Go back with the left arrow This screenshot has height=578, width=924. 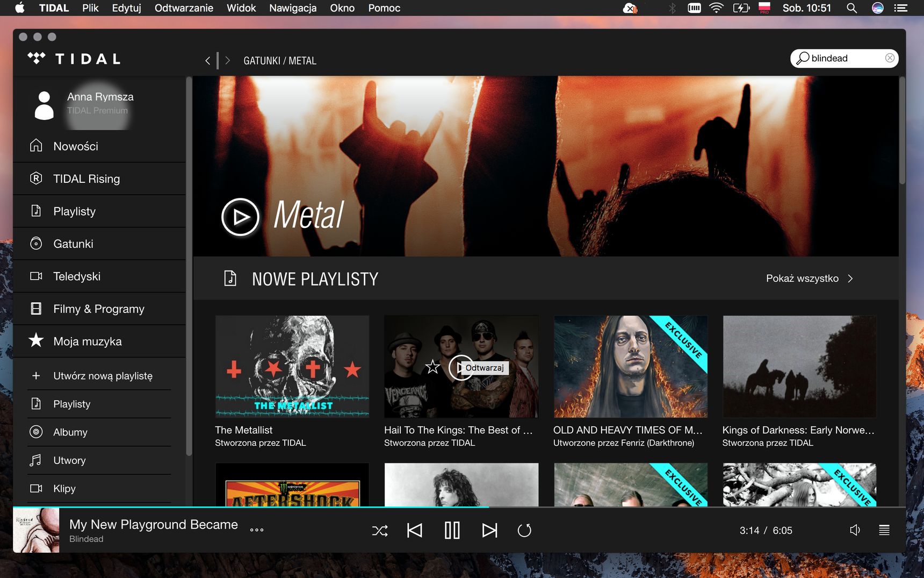(208, 61)
